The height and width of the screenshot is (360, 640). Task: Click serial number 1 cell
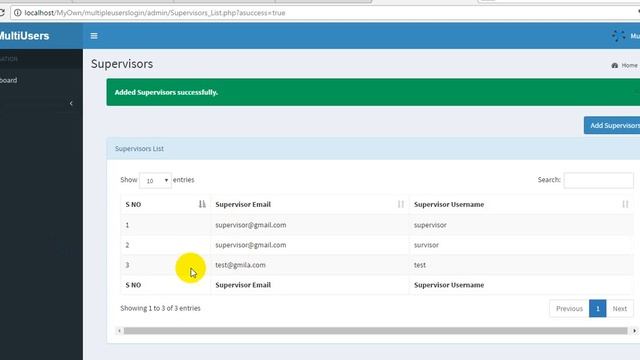127,225
